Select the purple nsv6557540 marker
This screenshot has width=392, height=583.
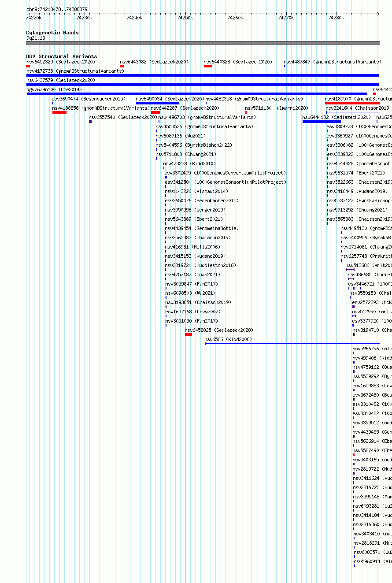point(90,122)
